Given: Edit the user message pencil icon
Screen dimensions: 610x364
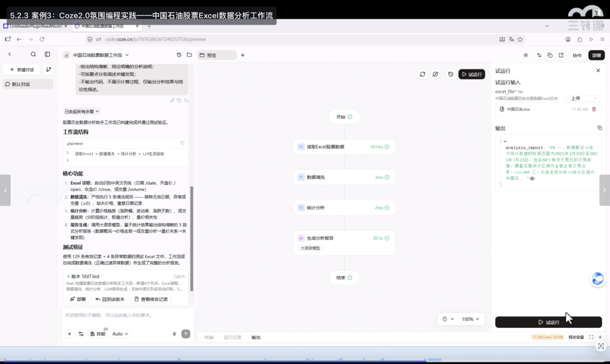Looking at the screenshot, I should [x=172, y=100].
